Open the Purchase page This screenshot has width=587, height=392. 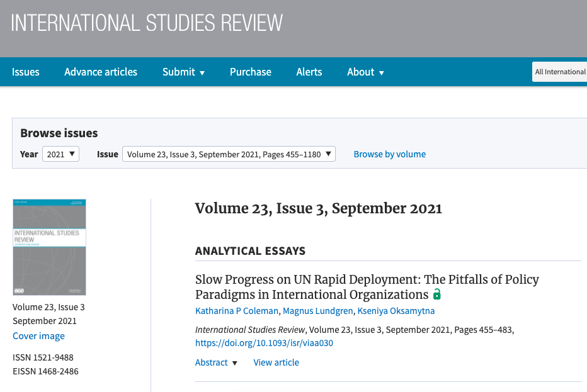pyautogui.click(x=251, y=72)
